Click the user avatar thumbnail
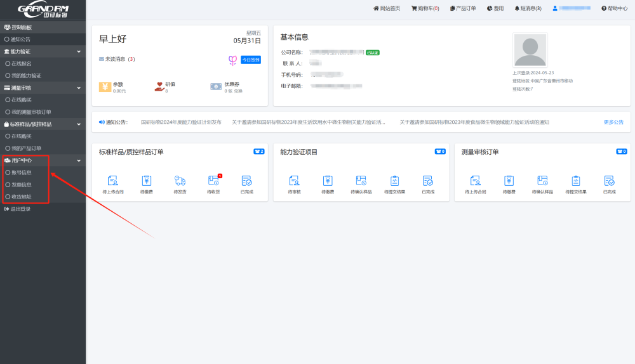Screen dimensions: 635x364 [x=530, y=51]
